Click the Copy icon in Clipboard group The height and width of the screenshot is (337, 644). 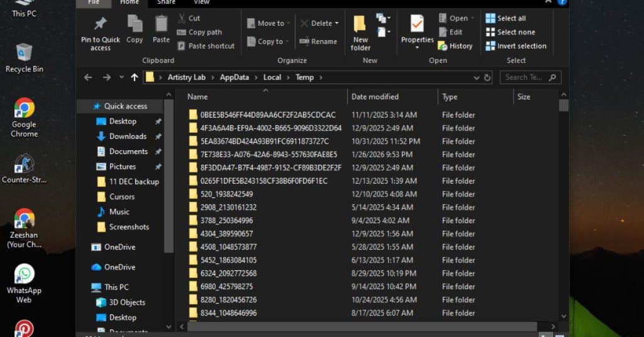pos(135,24)
